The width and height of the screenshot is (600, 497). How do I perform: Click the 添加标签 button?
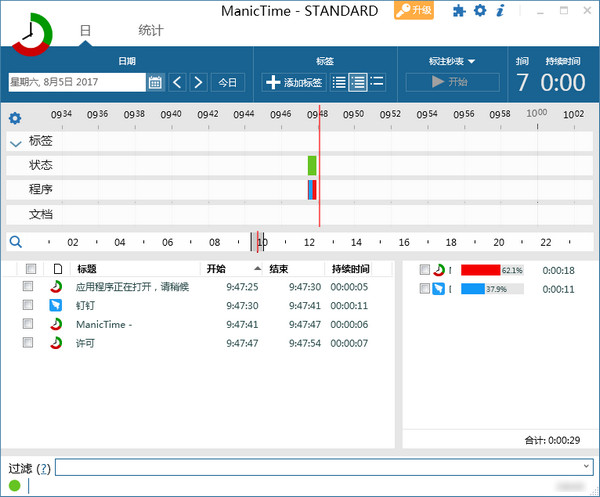(293, 82)
